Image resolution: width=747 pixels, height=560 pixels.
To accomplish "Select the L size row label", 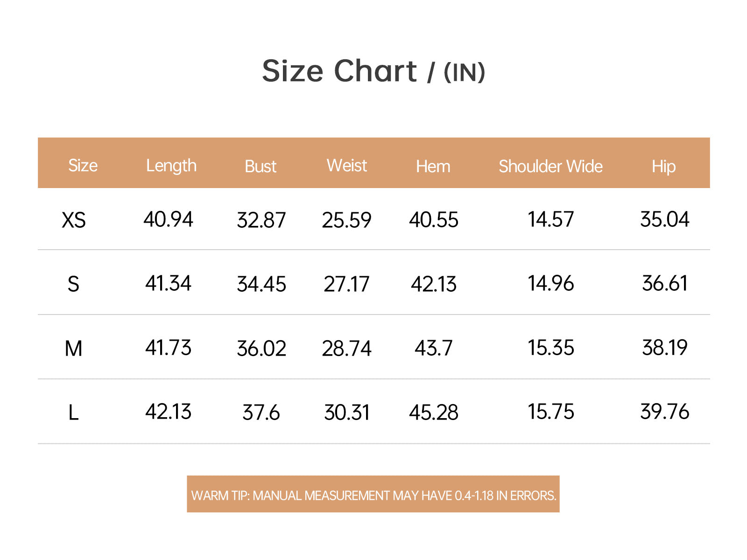I will (x=73, y=413).
